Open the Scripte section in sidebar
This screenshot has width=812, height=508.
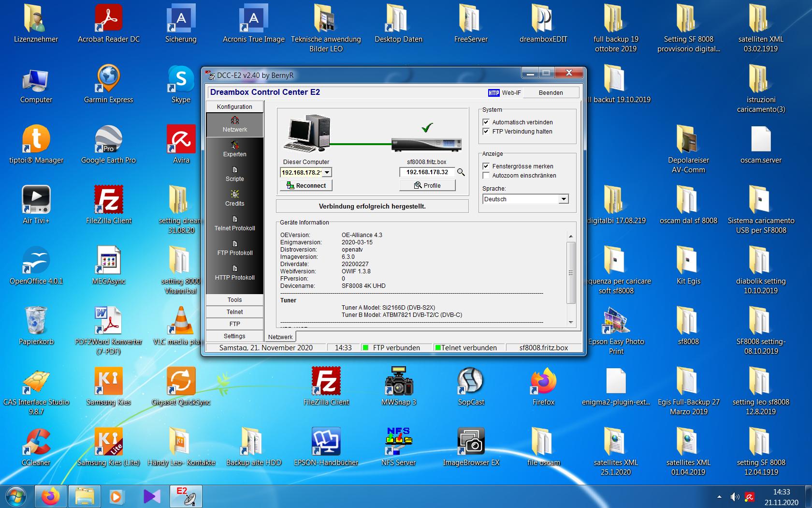click(234, 174)
